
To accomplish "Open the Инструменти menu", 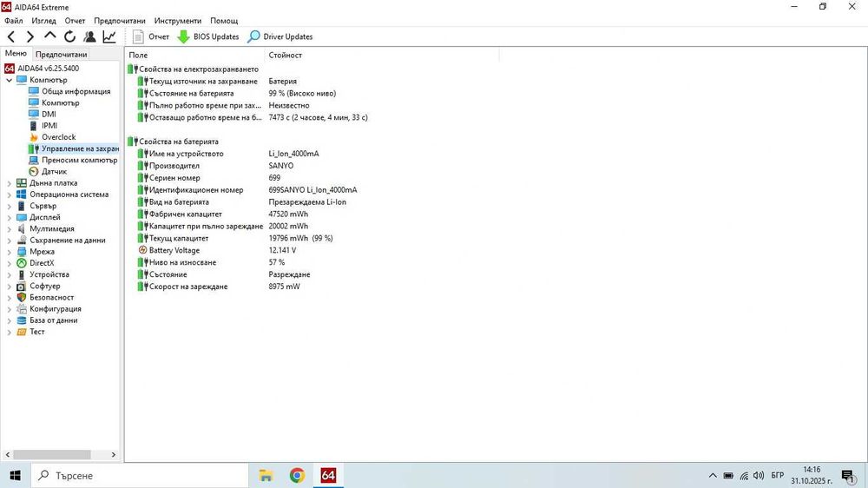I will 178,21.
